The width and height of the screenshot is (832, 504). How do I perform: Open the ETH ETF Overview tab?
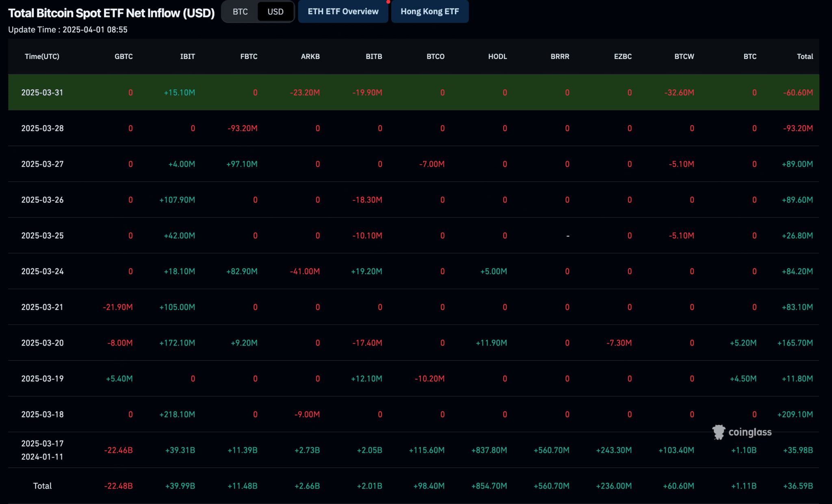(x=343, y=11)
